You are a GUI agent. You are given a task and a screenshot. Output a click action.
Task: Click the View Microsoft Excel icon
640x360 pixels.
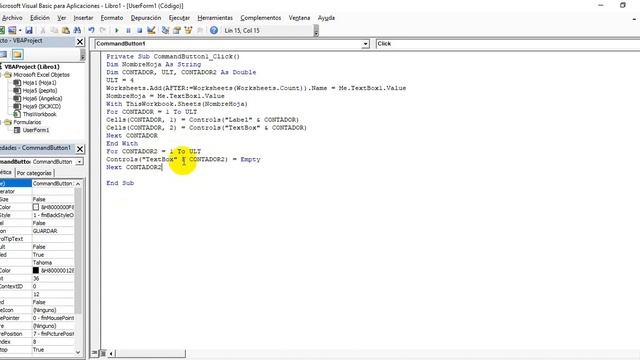pos(2,30)
